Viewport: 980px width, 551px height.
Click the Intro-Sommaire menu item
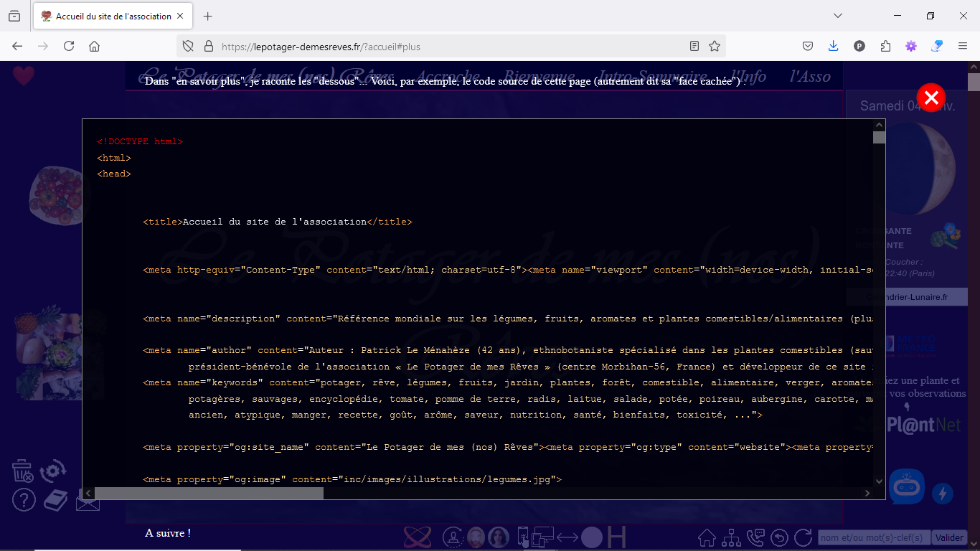pos(653,76)
